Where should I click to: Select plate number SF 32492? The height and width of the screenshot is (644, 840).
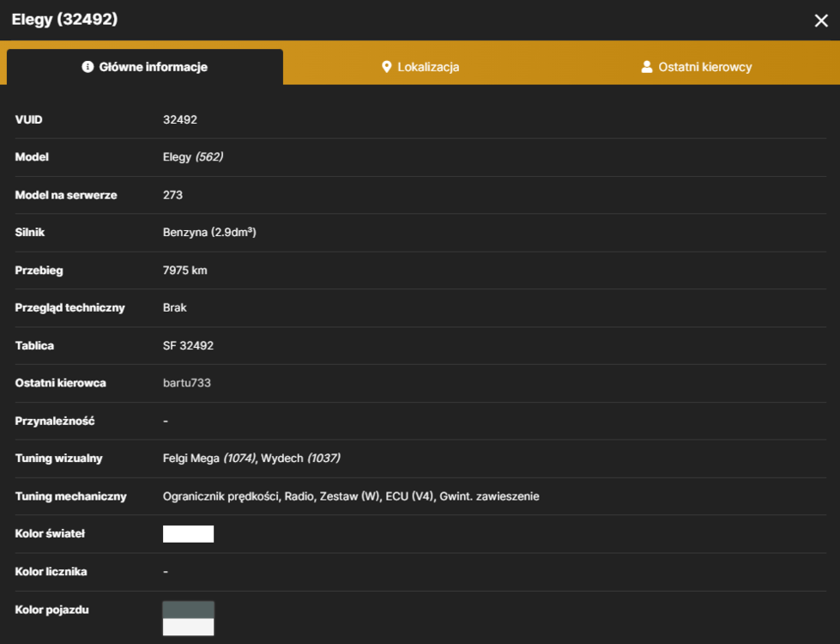point(188,346)
